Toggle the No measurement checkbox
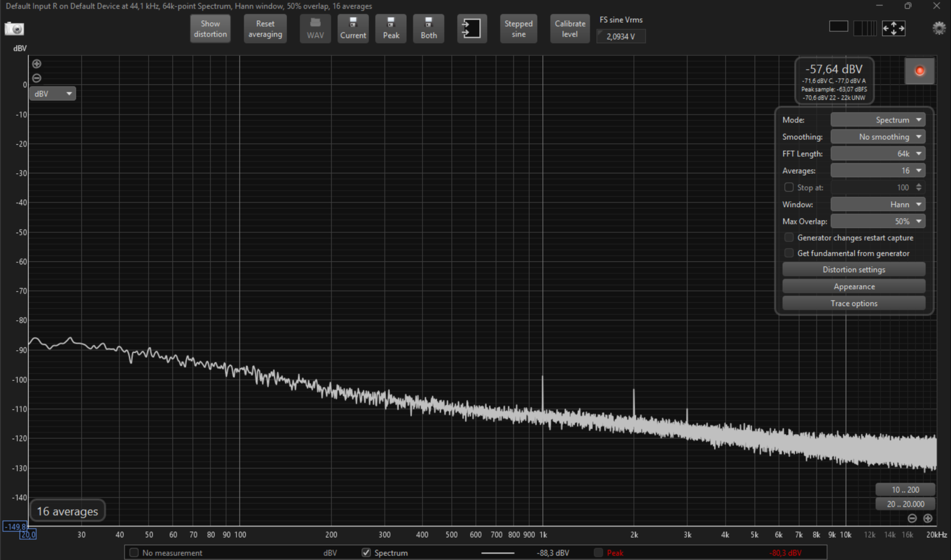This screenshot has height=560, width=951. (134, 553)
